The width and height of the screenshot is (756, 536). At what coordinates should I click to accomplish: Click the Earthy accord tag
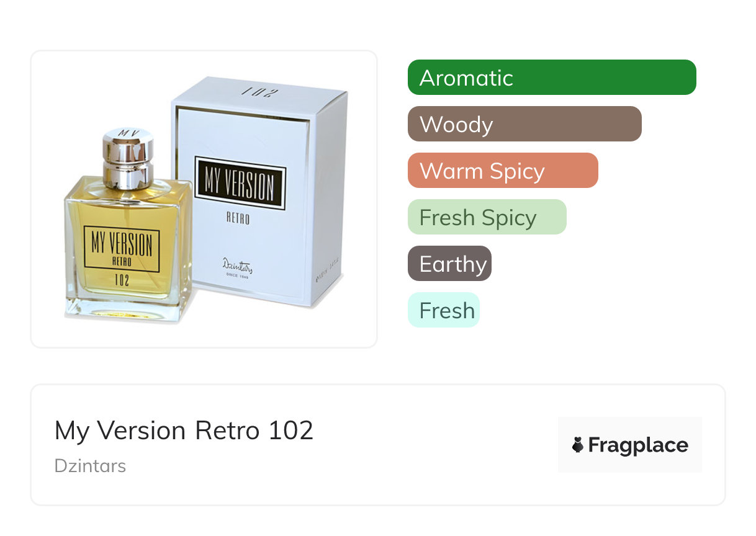coord(449,264)
